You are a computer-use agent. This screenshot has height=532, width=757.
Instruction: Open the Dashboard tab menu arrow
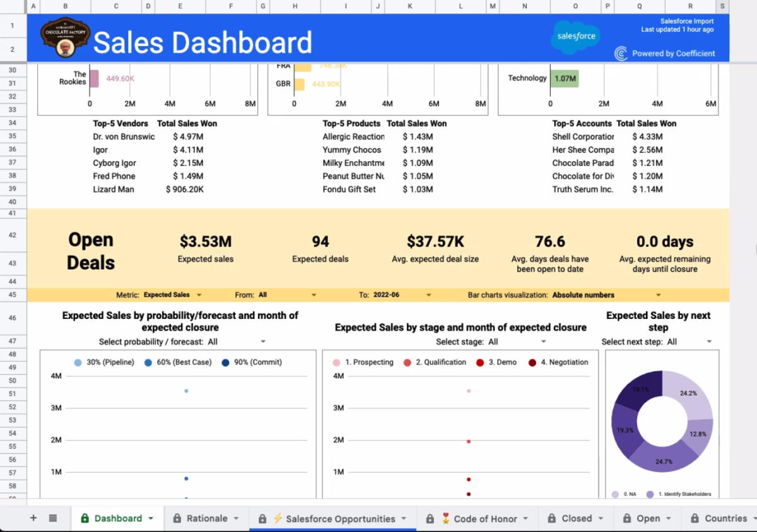point(151,519)
